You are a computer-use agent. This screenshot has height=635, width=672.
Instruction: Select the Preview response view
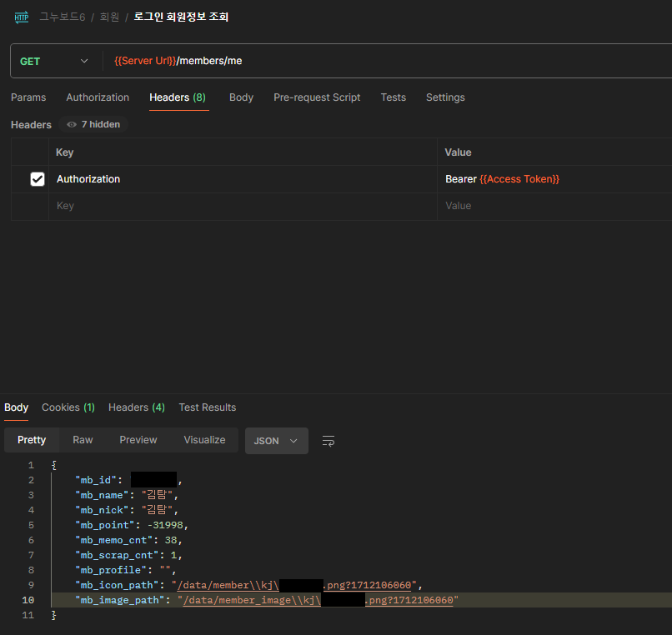click(138, 440)
